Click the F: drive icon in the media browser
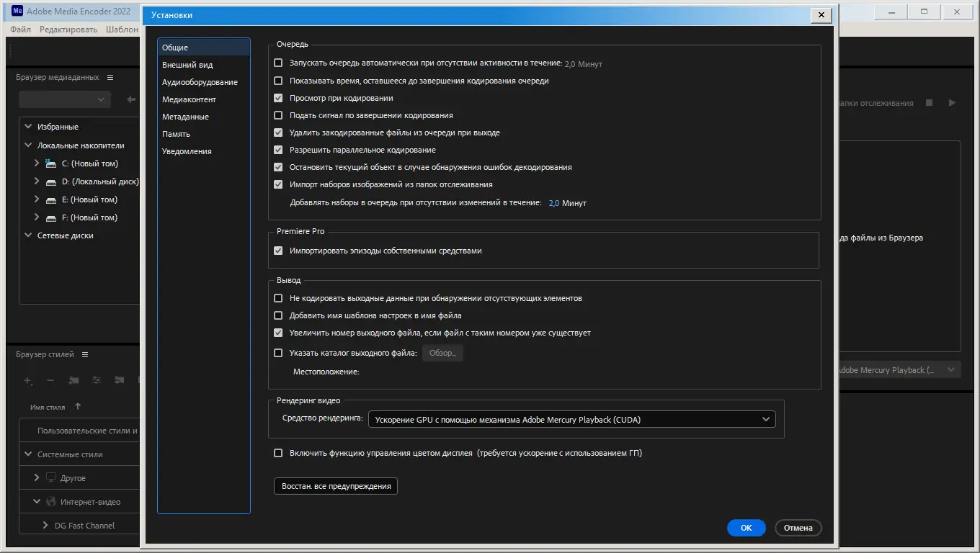Screen dimensions: 980x553 click(x=50, y=217)
